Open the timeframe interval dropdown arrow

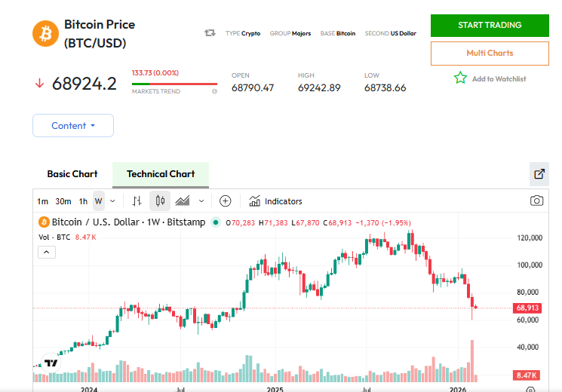112,201
